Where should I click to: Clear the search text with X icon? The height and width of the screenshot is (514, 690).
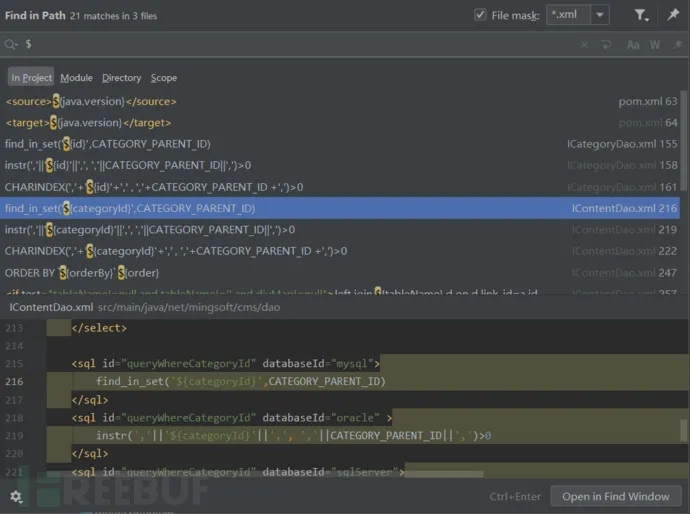[585, 45]
